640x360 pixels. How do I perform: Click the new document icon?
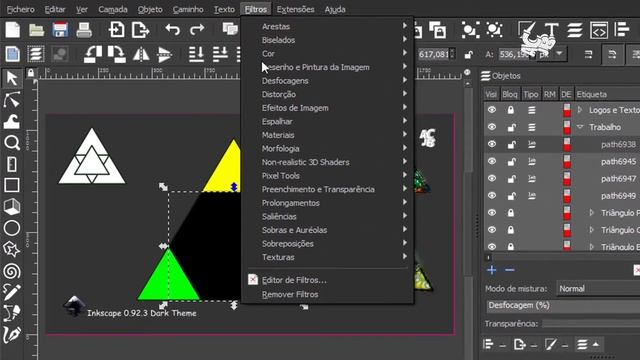click(x=13, y=30)
